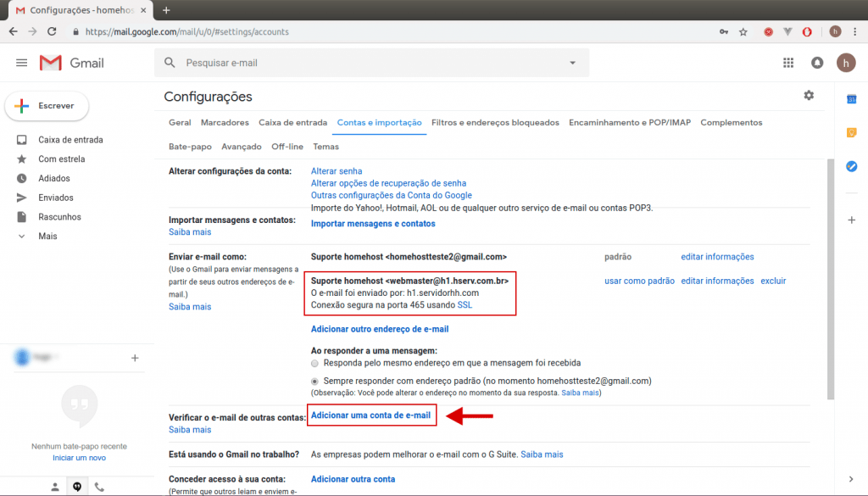Open the phone calls icon
The image size is (868, 496).
point(99,487)
